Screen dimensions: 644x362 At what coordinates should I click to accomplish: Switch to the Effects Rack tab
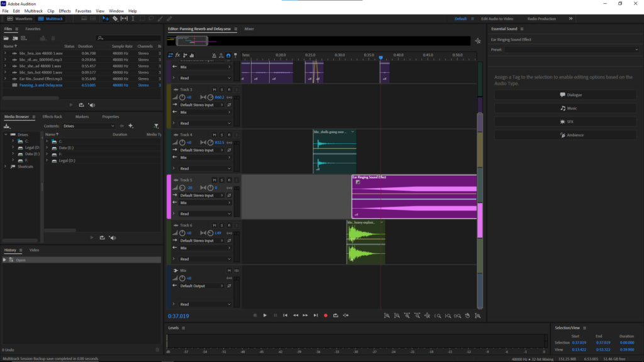(52, 116)
